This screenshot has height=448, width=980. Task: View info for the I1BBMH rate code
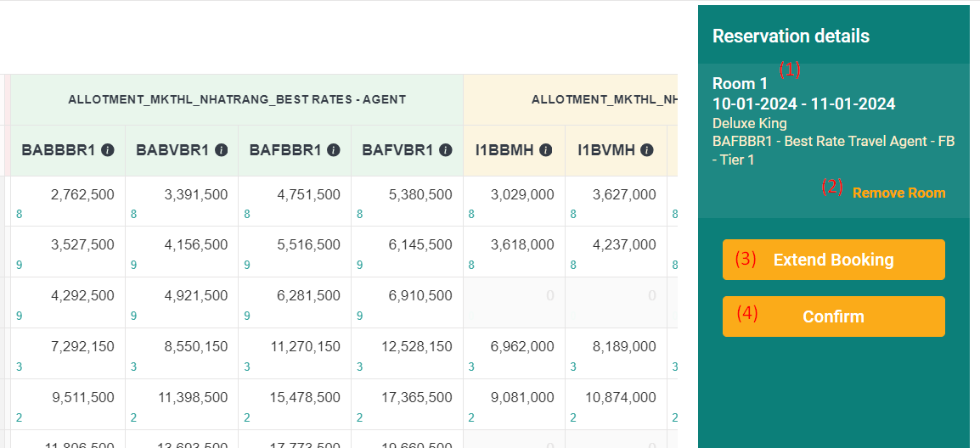(546, 150)
